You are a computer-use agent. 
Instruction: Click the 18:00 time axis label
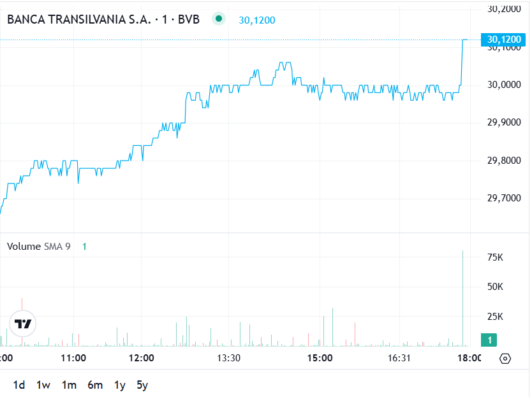[469, 358]
